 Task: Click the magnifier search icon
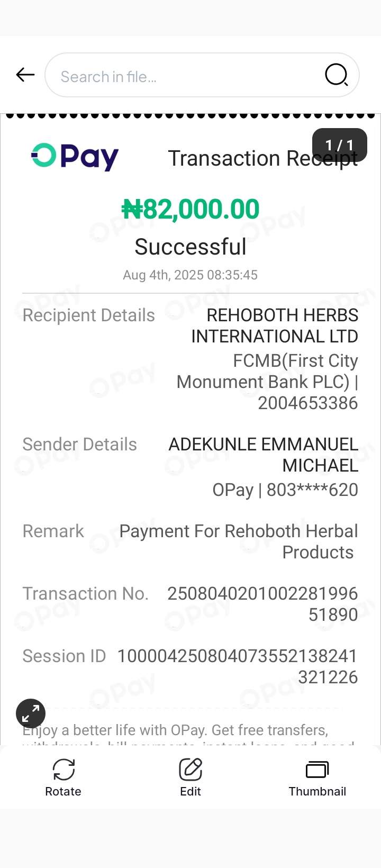tap(336, 75)
